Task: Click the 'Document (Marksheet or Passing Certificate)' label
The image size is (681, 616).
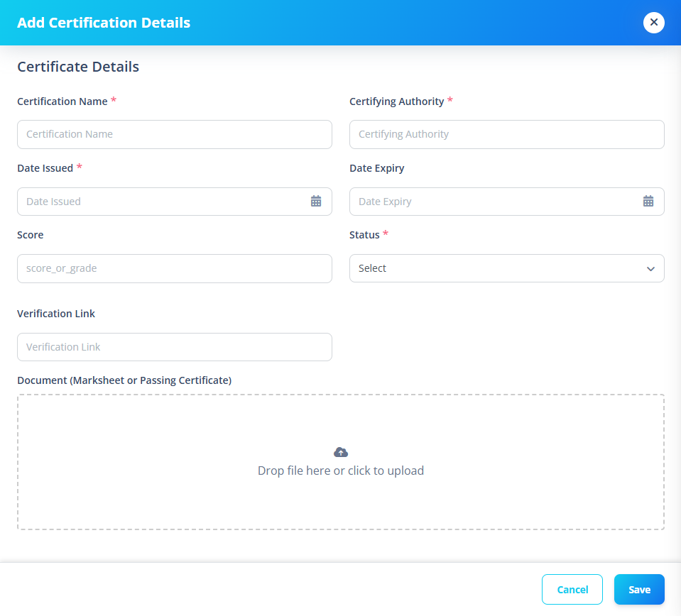Action: 124,380
